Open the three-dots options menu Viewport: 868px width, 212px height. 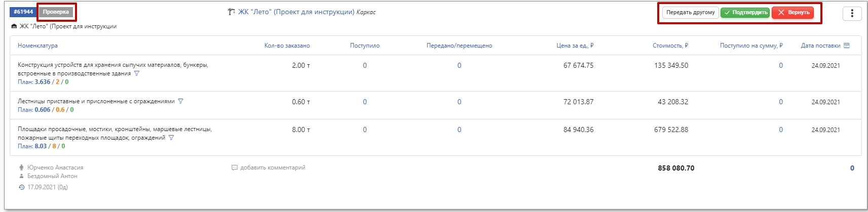pyautogui.click(x=852, y=13)
